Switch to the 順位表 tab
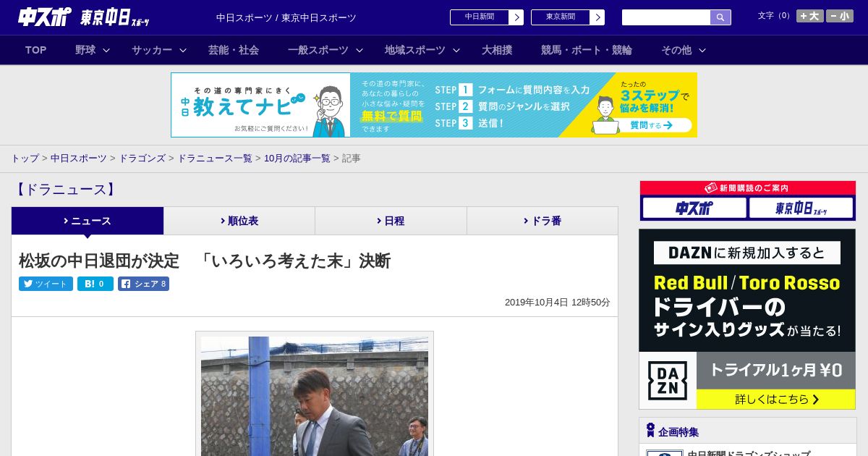Screen dimensions: 868x456 point(239,221)
